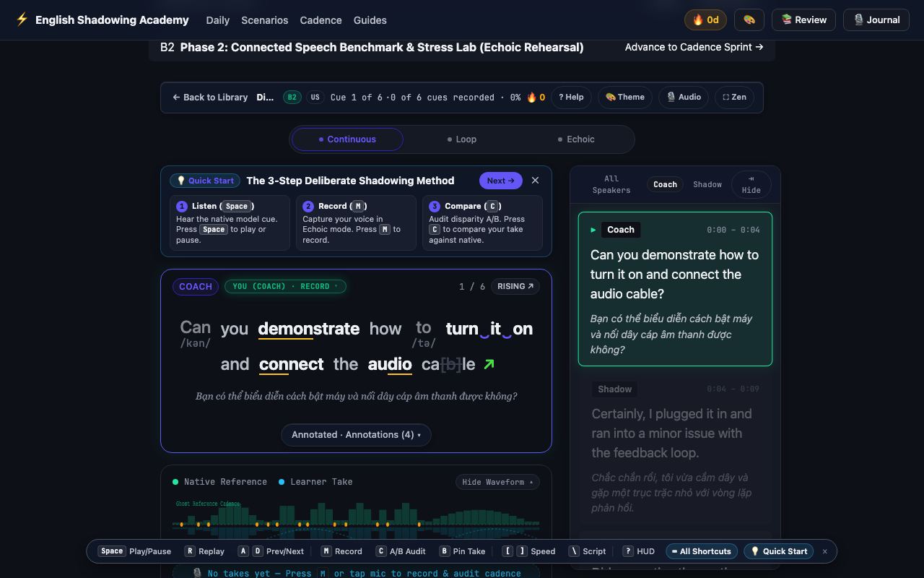Screen dimensions: 924x578
Task: Open the Guides navigation link
Action: (370, 20)
